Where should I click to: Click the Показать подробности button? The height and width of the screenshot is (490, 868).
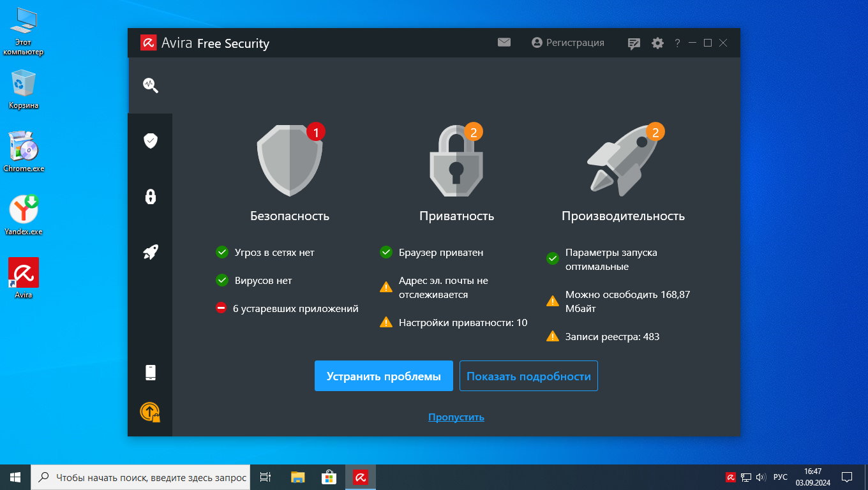tap(528, 376)
